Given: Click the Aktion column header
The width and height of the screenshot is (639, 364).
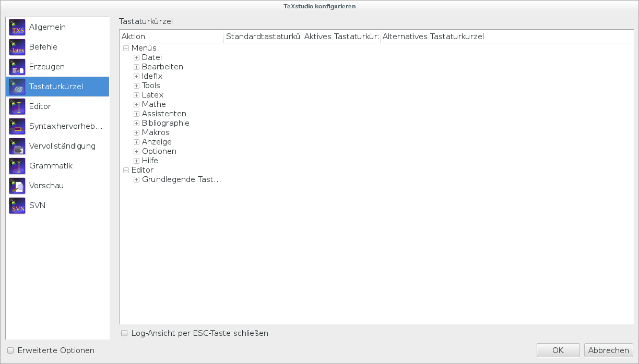Looking at the screenshot, I should tap(172, 37).
